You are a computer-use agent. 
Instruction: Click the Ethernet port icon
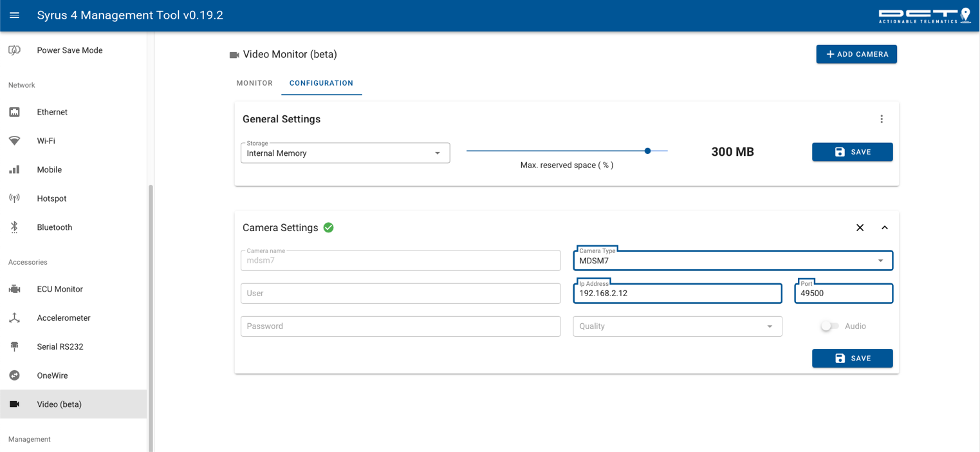coord(14,112)
